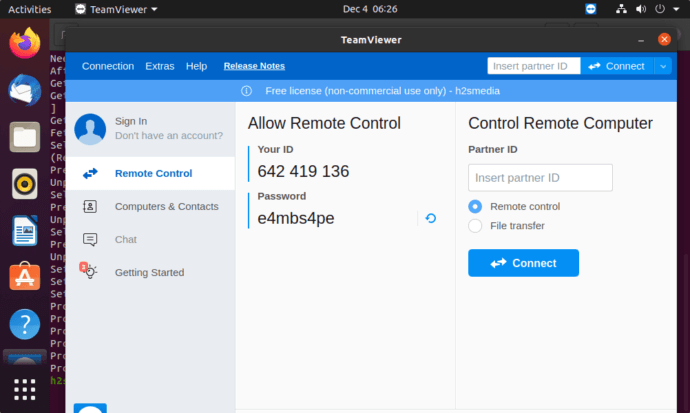
Task: Refresh the random password
Action: click(x=431, y=218)
